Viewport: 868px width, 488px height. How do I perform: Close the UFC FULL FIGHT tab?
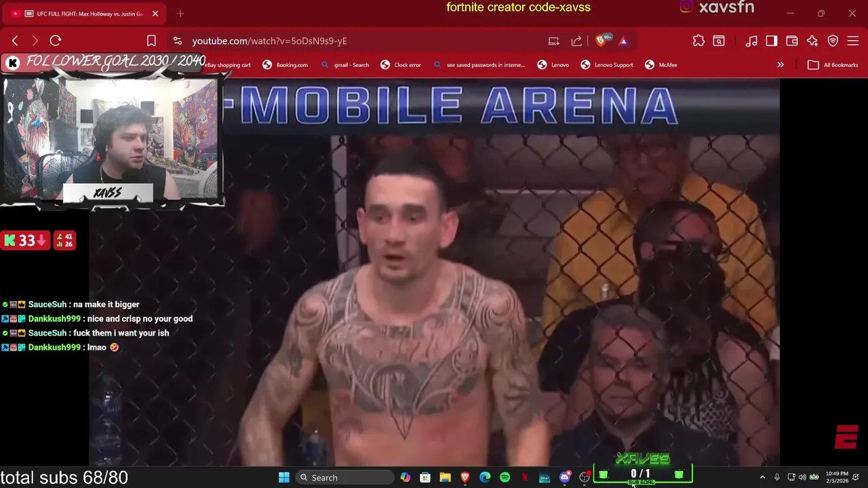point(155,14)
